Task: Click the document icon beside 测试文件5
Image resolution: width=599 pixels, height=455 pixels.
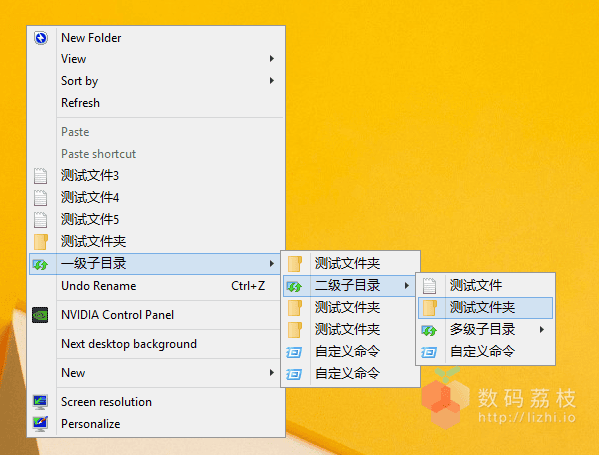Action: (x=40, y=220)
